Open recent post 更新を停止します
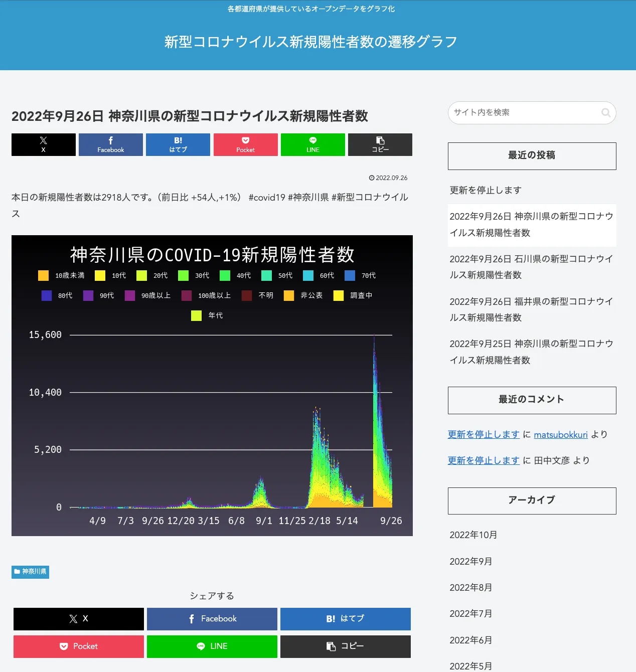The height and width of the screenshot is (672, 636). click(x=486, y=190)
